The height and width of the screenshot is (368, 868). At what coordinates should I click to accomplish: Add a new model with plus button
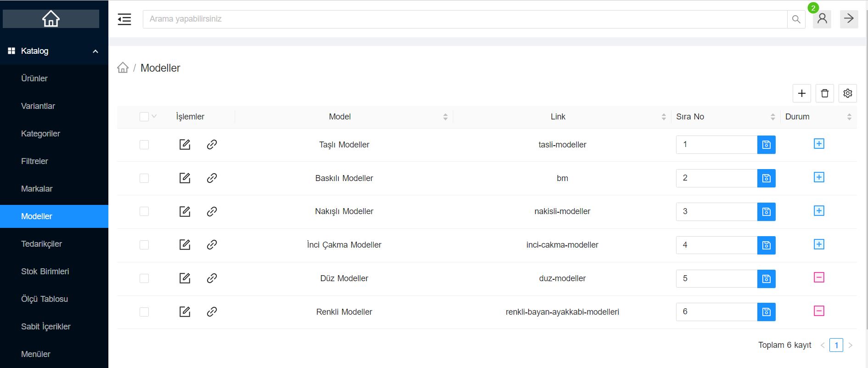pos(802,93)
